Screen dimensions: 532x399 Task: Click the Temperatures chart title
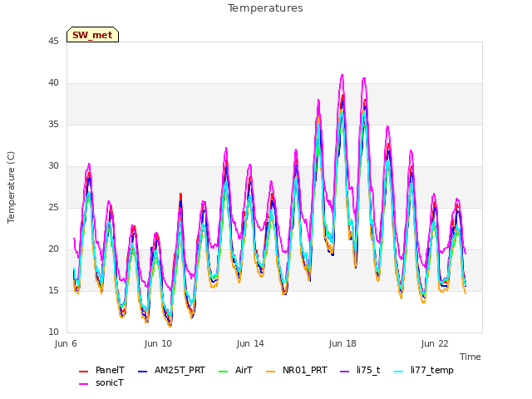tap(265, 8)
